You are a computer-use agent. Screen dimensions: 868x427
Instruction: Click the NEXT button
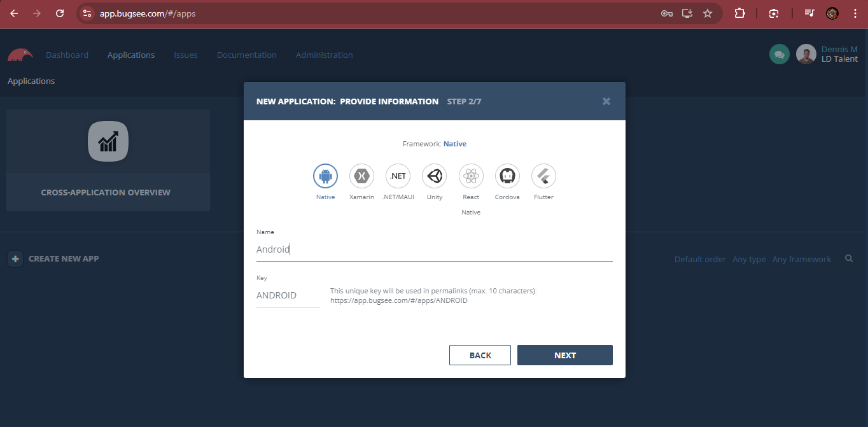click(x=564, y=354)
